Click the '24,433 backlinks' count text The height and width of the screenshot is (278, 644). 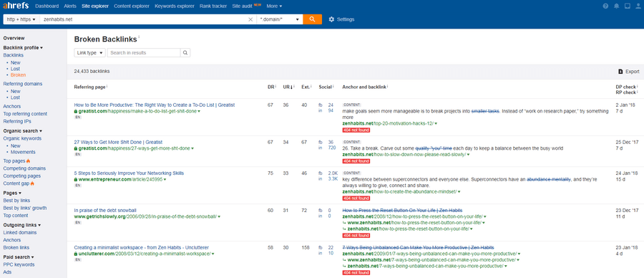pos(92,71)
